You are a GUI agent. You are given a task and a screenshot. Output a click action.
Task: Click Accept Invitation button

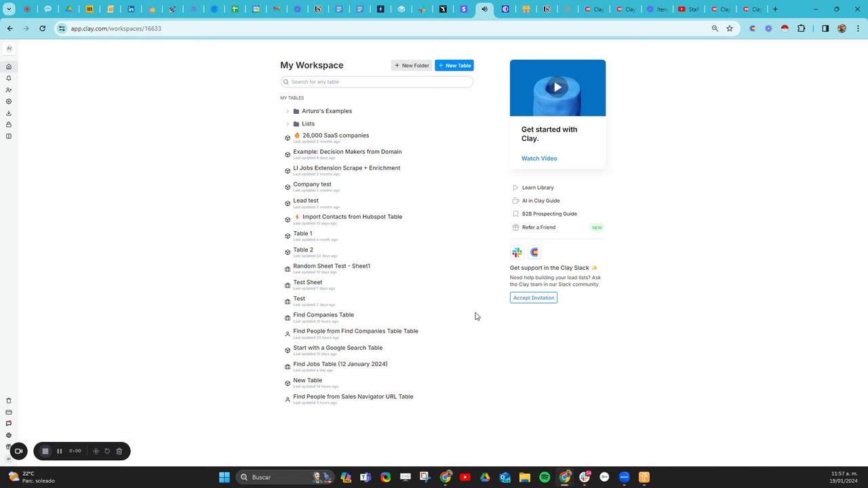[534, 298]
